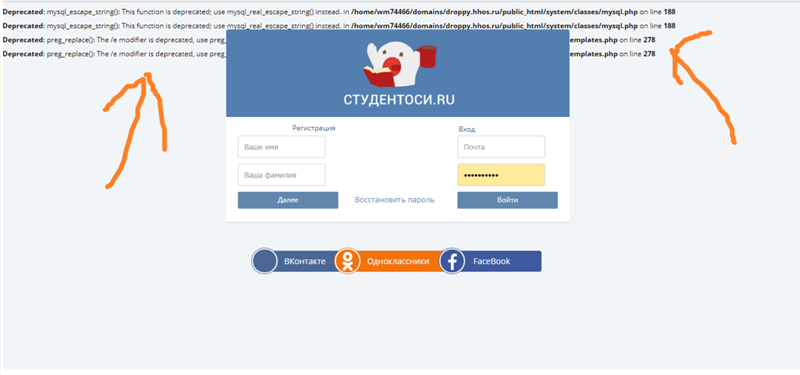800x375 pixels.
Task: Sign in with Одноклассники button
Action: pos(389,261)
